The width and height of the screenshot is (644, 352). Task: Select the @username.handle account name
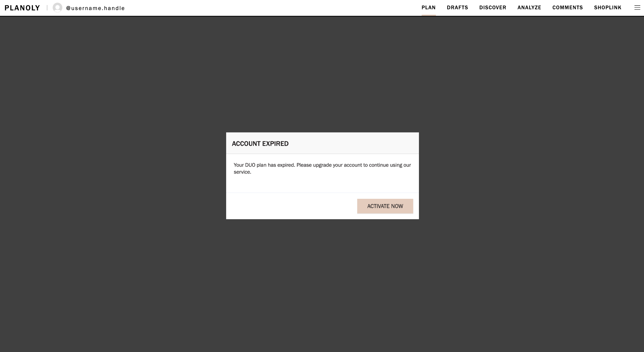click(x=95, y=8)
